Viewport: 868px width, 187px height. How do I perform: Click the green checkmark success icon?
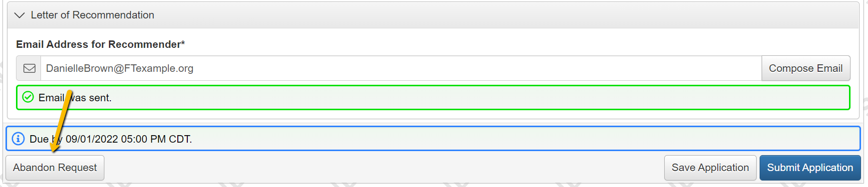coord(28,97)
